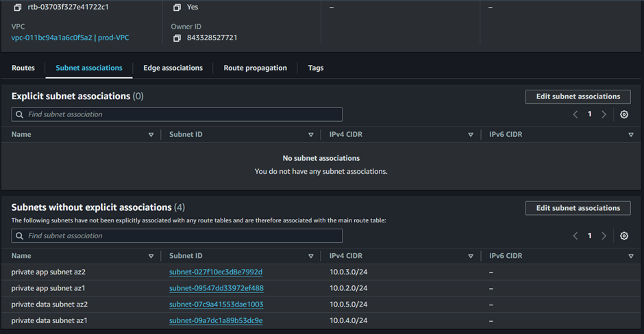Screen dimensions: 644x334
Task: Open settings gear for Explicit subnet associations
Action: 624,114
